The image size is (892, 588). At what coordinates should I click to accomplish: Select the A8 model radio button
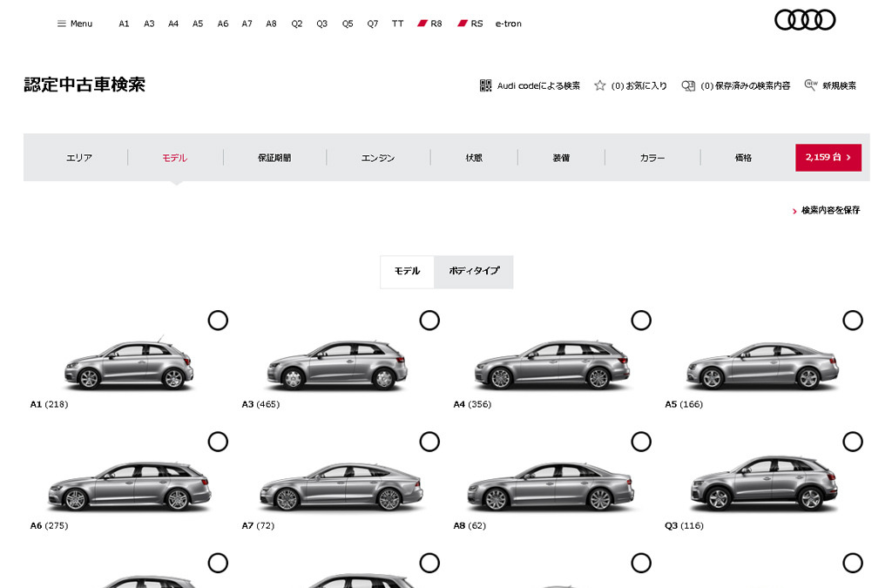click(x=641, y=442)
